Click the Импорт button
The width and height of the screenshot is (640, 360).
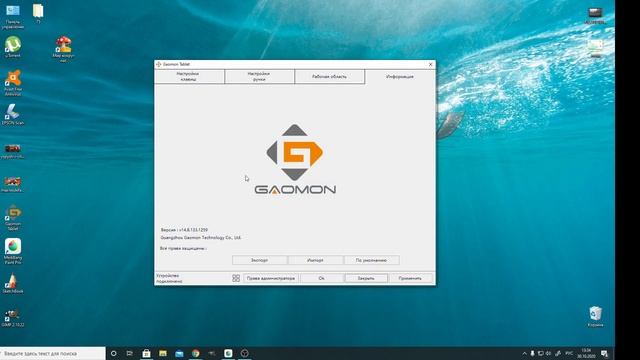316,260
